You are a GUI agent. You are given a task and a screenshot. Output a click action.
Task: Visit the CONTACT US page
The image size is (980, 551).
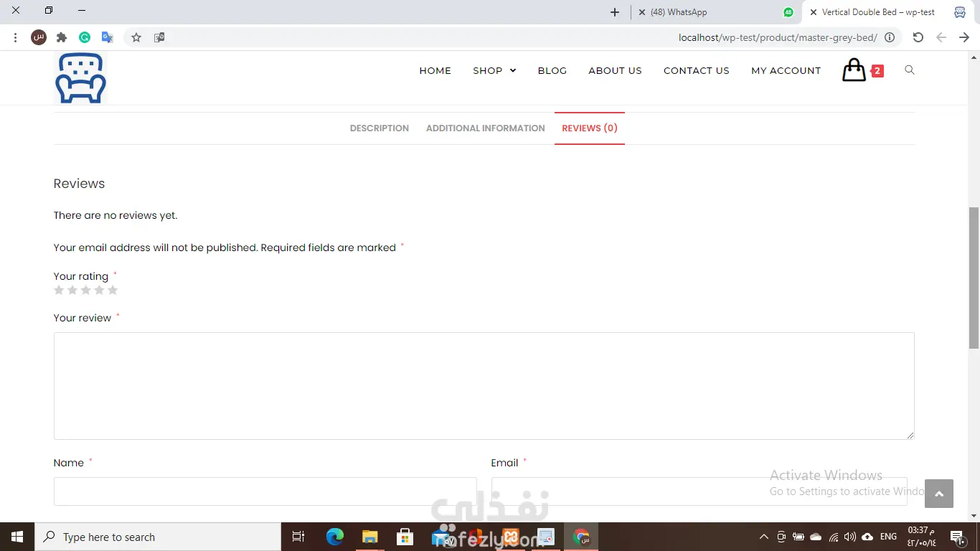[697, 70]
